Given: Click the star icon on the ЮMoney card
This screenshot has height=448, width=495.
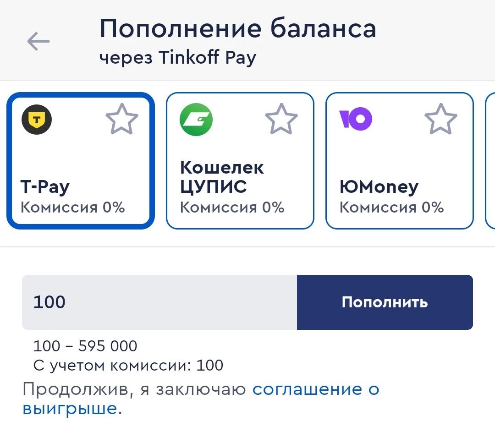Looking at the screenshot, I should click(x=440, y=119).
